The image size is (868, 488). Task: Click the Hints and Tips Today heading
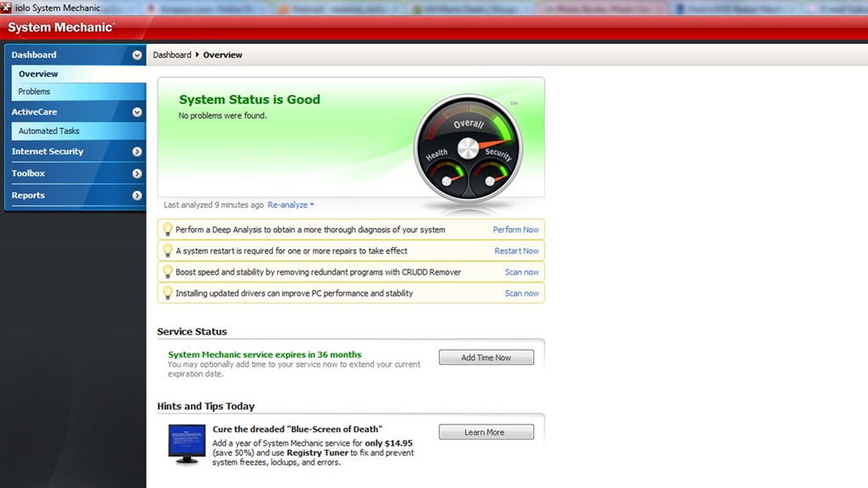206,406
